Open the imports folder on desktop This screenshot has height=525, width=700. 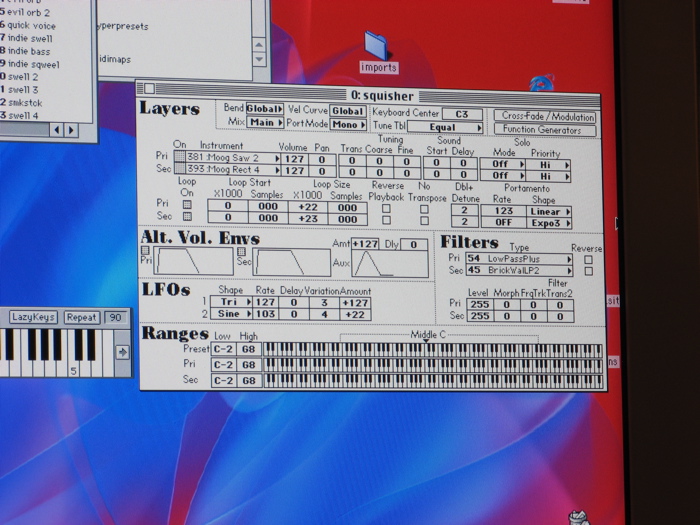coord(377,46)
